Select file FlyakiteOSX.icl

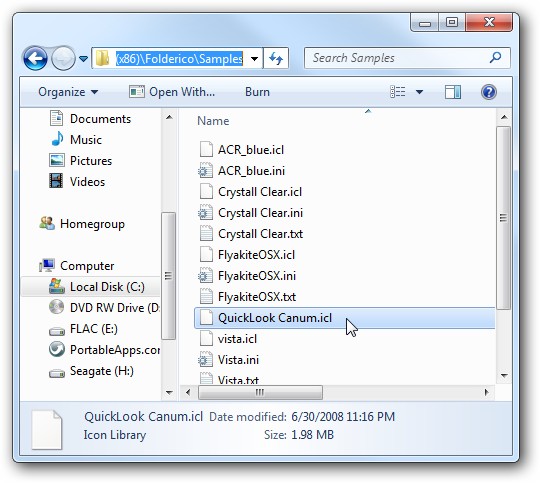click(257, 255)
